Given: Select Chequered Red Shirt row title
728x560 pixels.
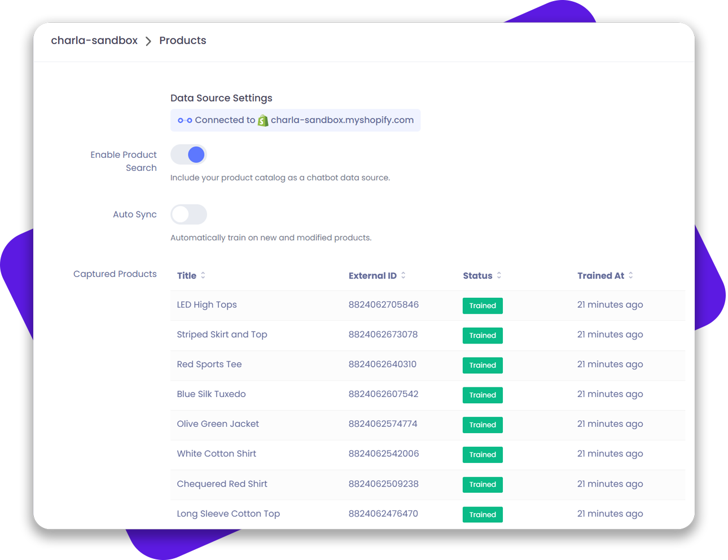Looking at the screenshot, I should pyautogui.click(x=222, y=484).
